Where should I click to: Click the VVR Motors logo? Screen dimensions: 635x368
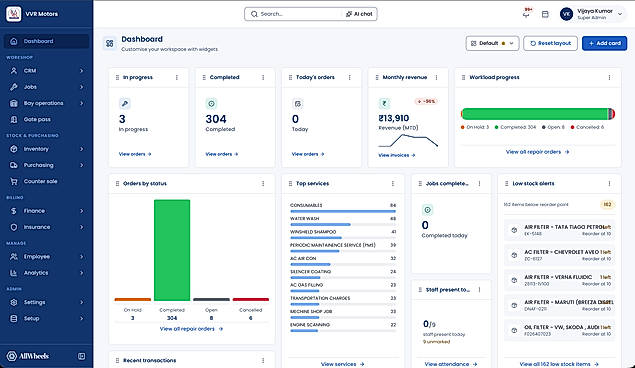point(13,14)
